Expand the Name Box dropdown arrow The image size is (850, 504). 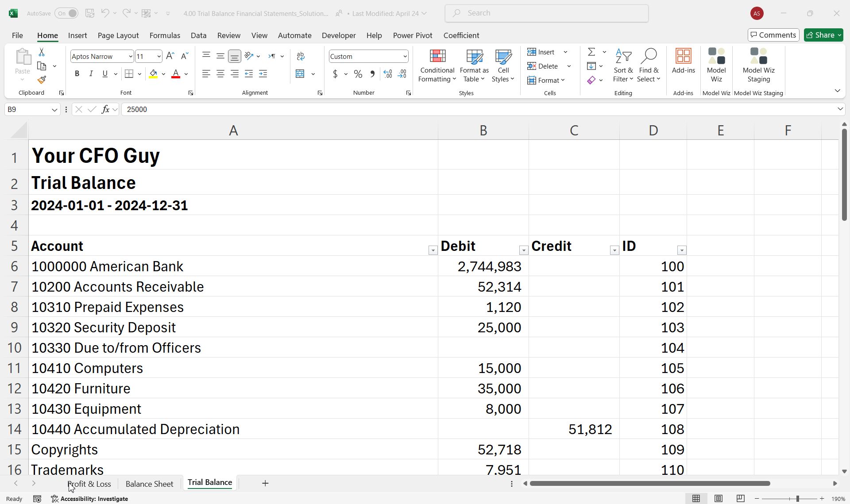pos(54,109)
